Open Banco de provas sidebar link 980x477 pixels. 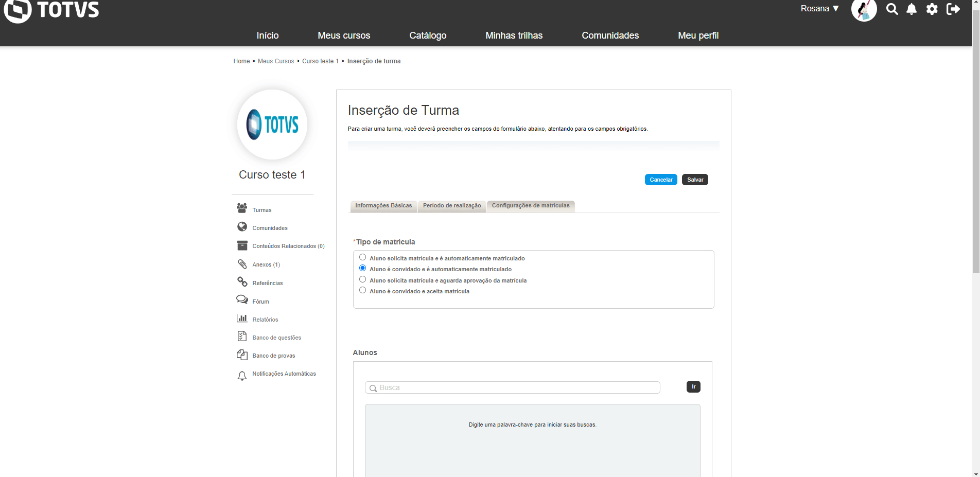pyautogui.click(x=274, y=356)
